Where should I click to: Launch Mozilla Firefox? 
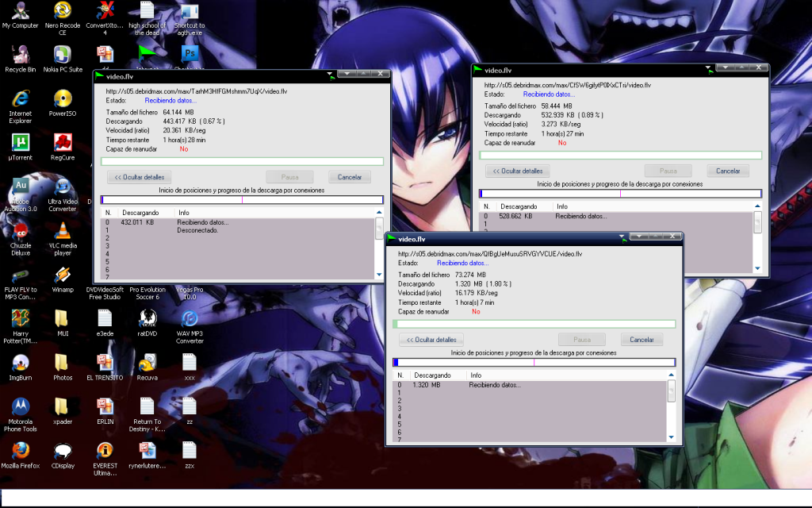20,456
